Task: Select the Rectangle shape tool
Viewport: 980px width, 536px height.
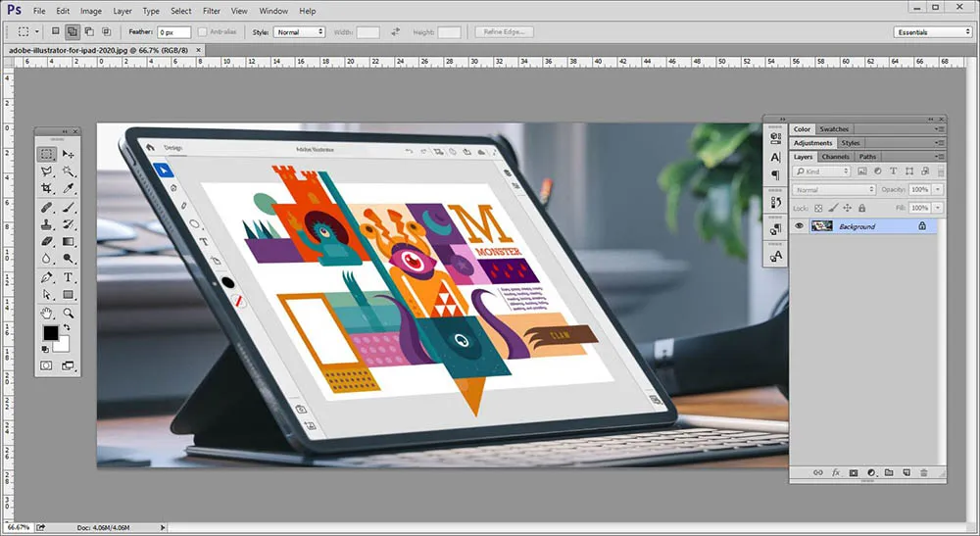Action: [x=69, y=294]
